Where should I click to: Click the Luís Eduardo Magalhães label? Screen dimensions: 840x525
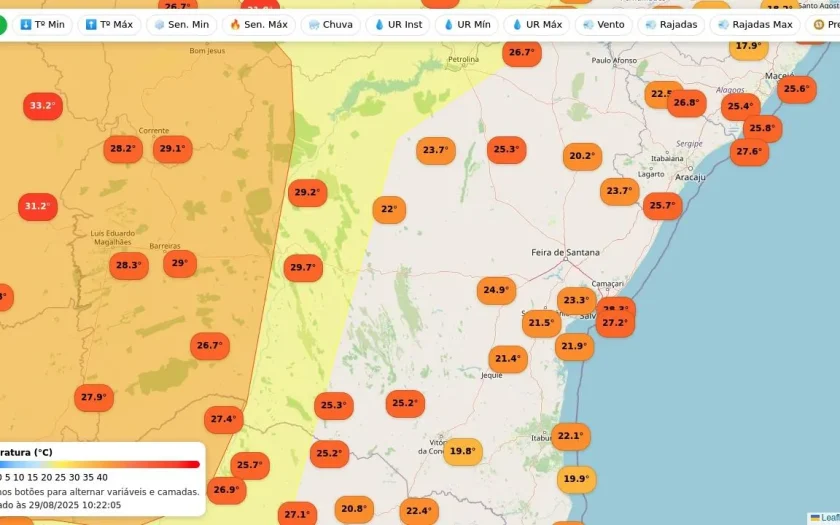coord(112,237)
